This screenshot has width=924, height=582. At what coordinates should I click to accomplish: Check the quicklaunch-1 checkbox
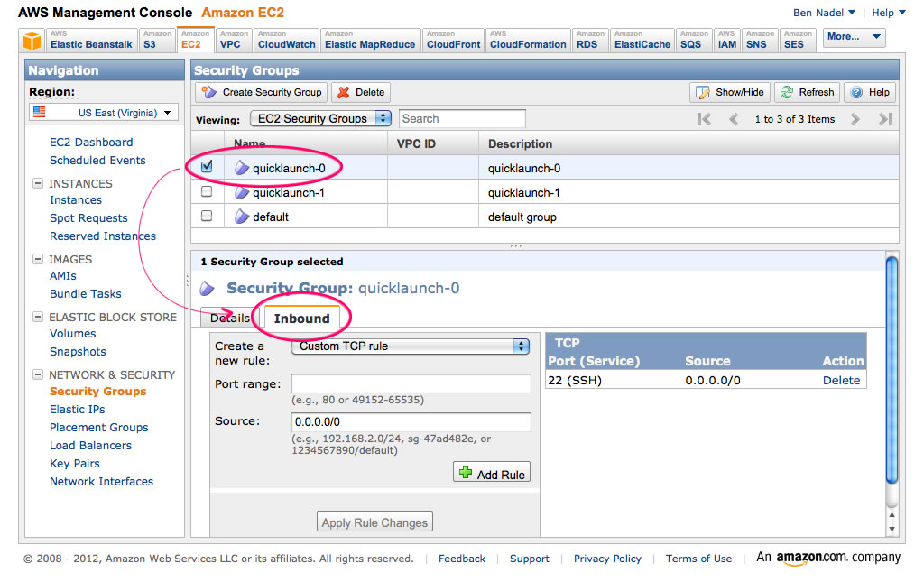[207, 191]
